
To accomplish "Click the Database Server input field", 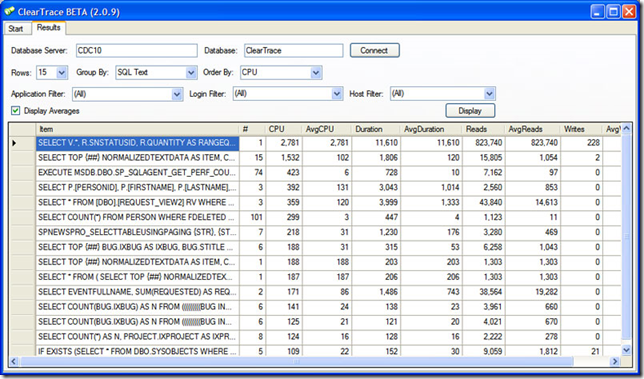I will point(137,51).
